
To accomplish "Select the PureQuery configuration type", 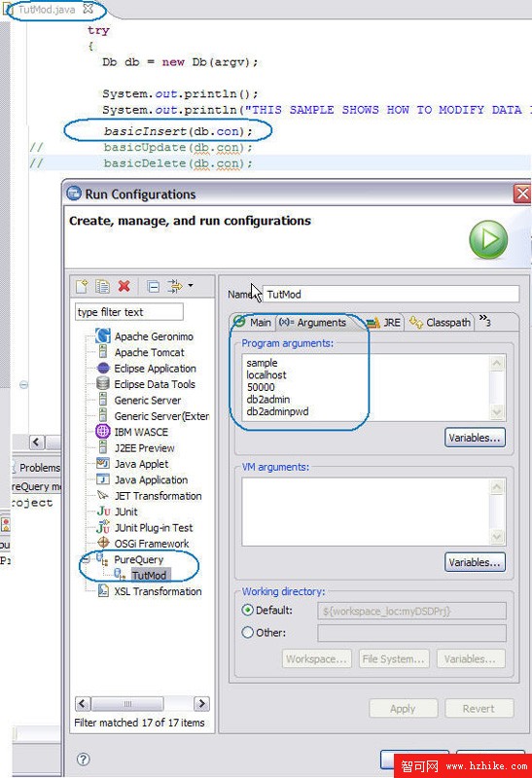I will point(138,559).
